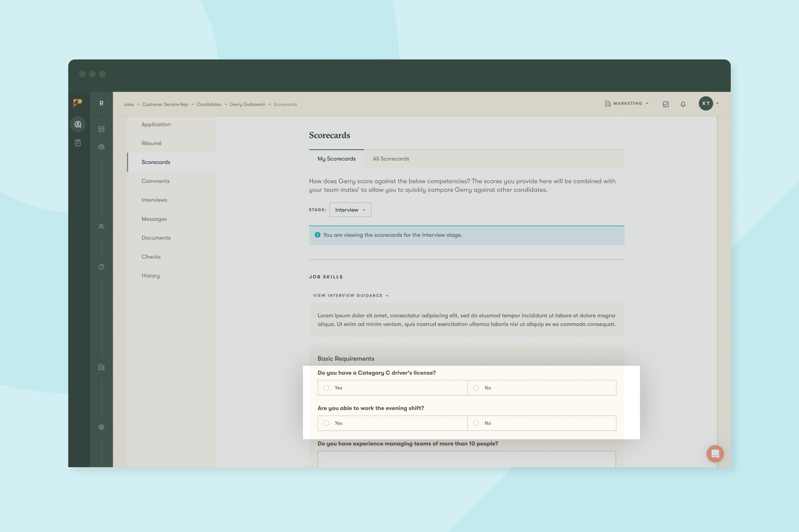Select the reports pie-chart icon

101,266
